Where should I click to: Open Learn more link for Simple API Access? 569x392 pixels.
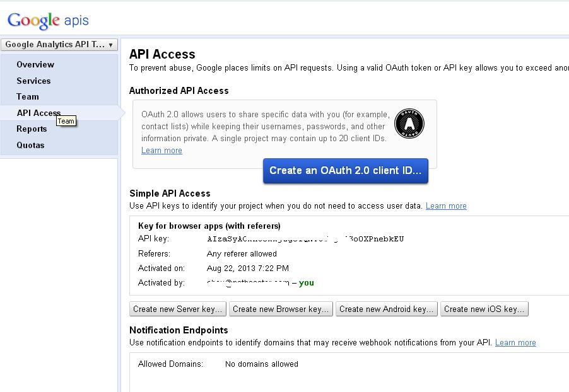(x=446, y=206)
